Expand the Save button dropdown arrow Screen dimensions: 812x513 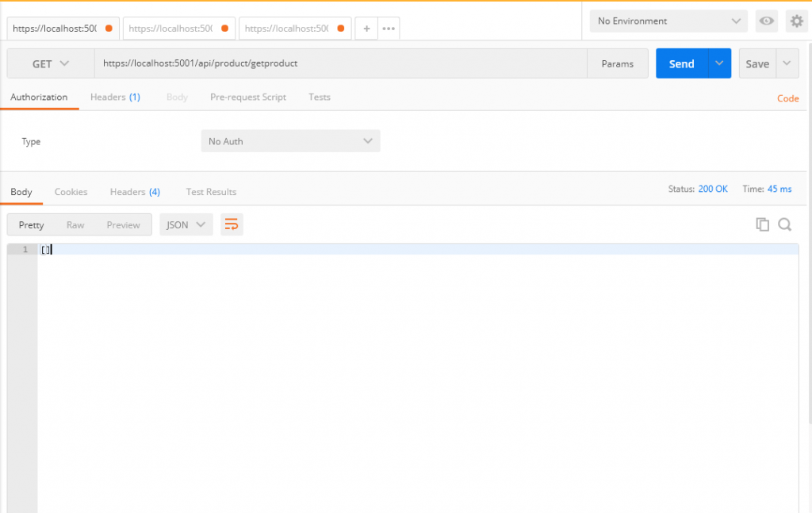[787, 63]
